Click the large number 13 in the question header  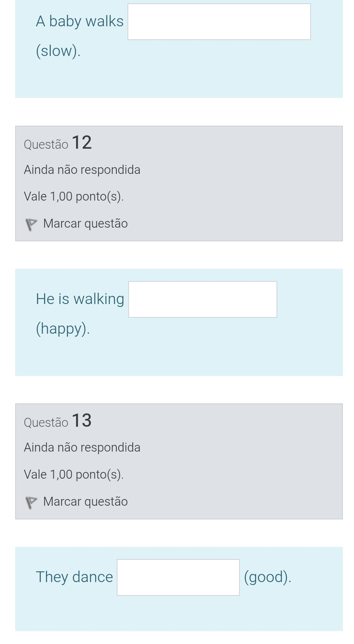pos(82,420)
